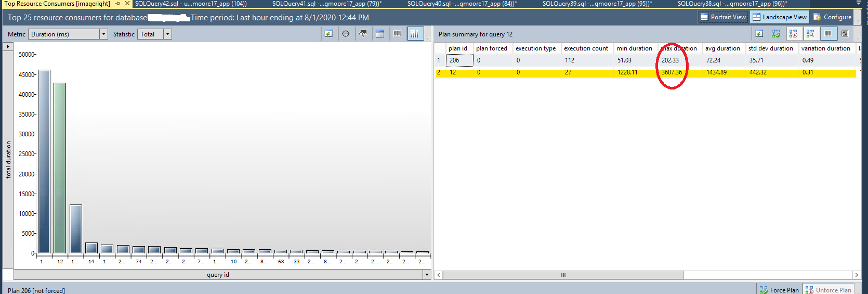Viewport: 868px width, 294px height.
Task: Select the bar for query 14
Action: (x=91, y=248)
